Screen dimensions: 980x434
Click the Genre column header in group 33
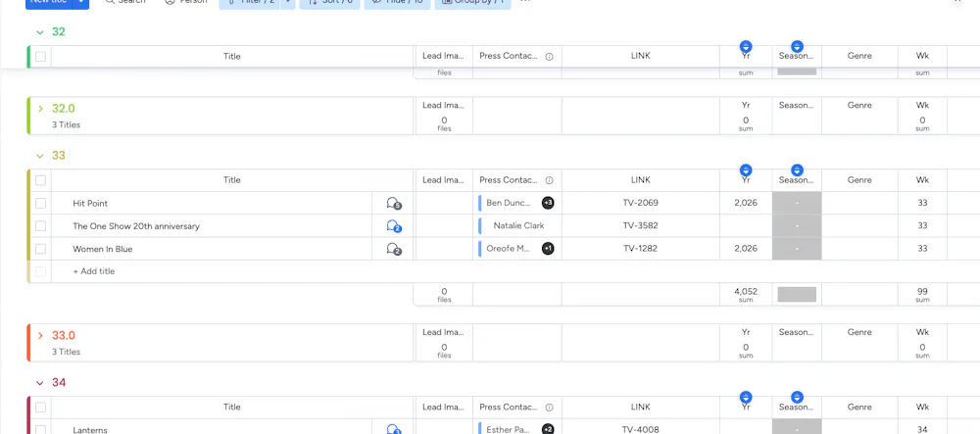point(859,180)
